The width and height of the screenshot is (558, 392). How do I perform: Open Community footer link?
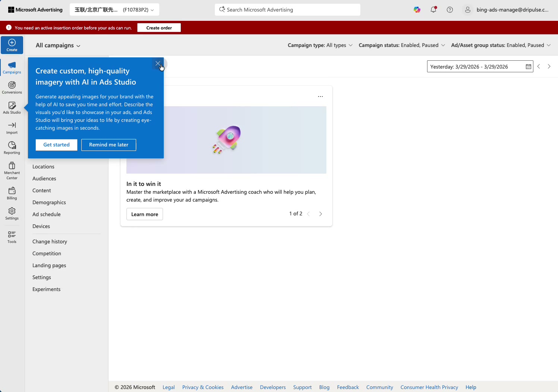coord(380,387)
